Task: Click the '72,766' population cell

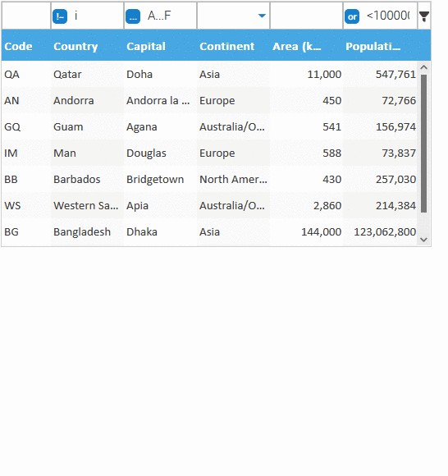Action: pos(380,100)
